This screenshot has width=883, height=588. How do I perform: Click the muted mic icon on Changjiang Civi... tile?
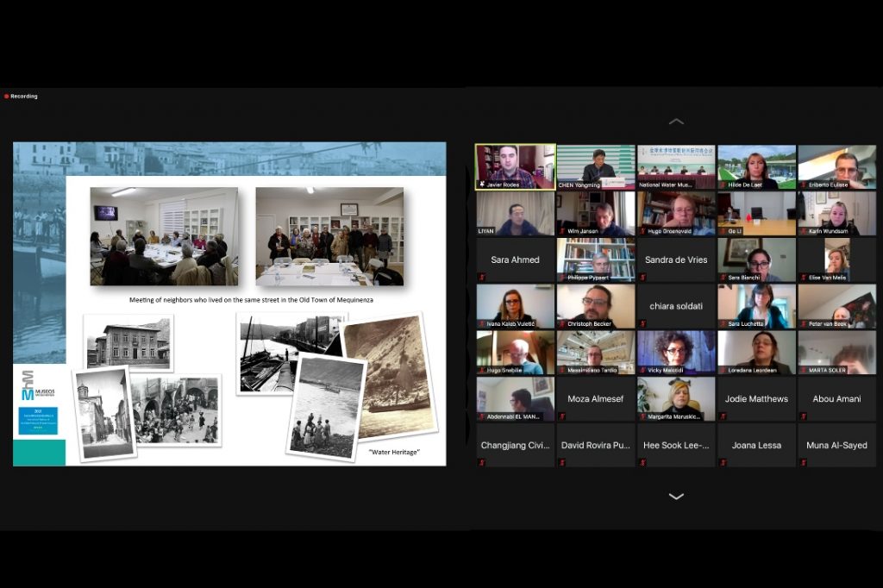(x=482, y=463)
